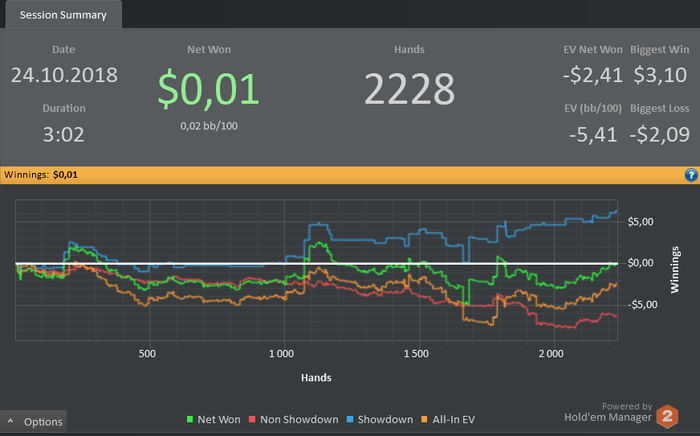
Task: Expand the Options panel
Action: [x=33, y=421]
